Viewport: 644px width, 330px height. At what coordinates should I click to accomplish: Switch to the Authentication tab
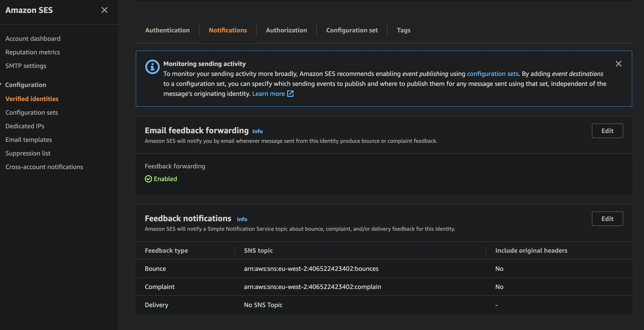[167, 30]
